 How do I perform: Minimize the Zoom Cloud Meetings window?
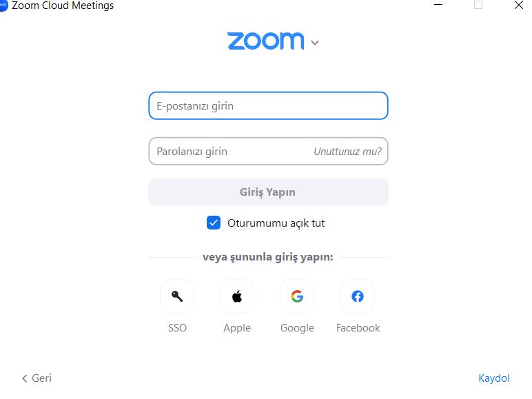pos(438,5)
